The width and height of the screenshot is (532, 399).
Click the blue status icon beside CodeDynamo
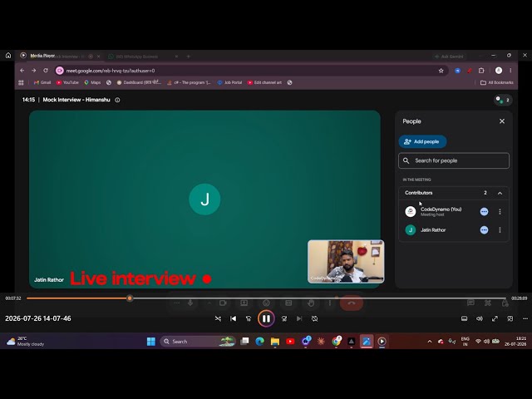(x=484, y=212)
